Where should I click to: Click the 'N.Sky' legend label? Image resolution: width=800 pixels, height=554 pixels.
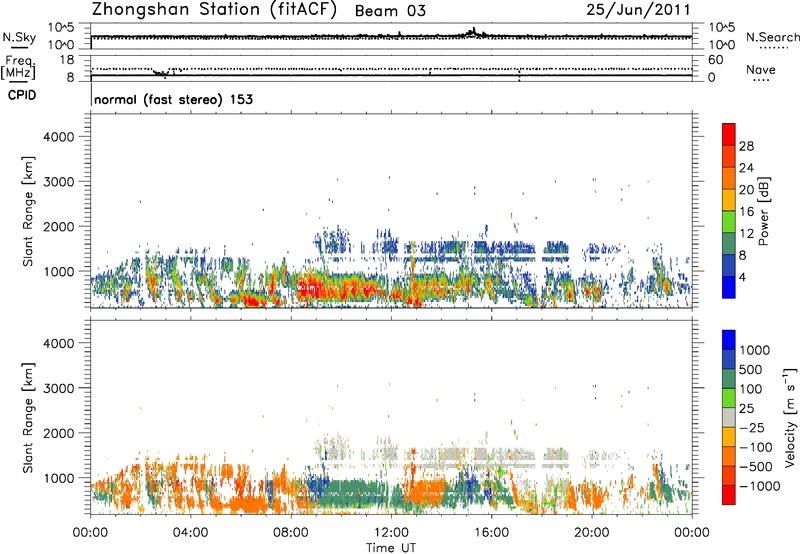19,37
